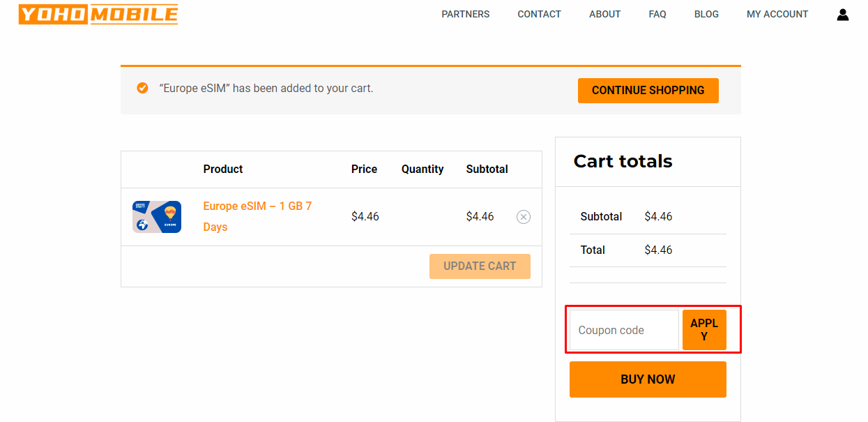This screenshot has height=422, width=868.
Task: Go to the Contact page
Action: point(539,14)
